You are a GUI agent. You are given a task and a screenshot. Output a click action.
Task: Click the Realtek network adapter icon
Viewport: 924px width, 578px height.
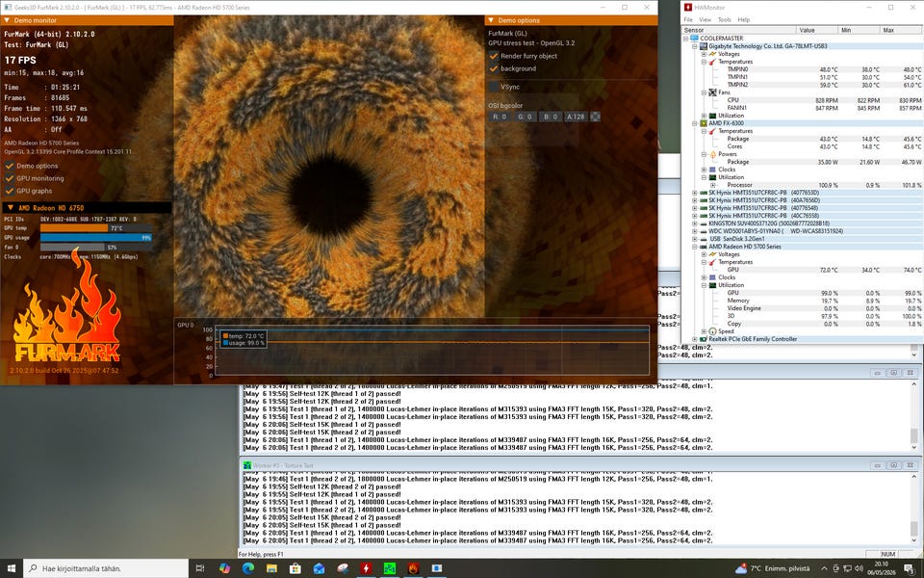704,339
